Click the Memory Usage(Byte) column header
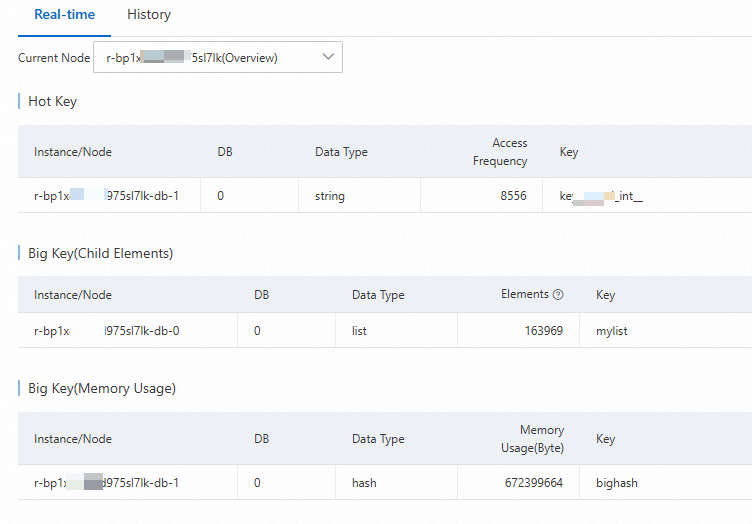Viewport: 752px width, 524px height. [x=534, y=439]
